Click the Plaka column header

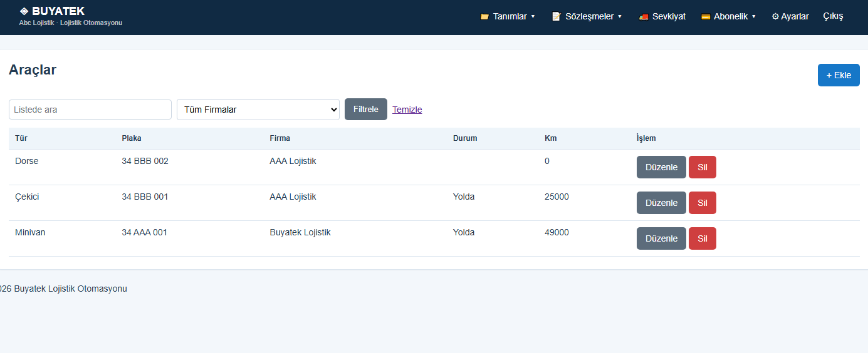tap(132, 138)
